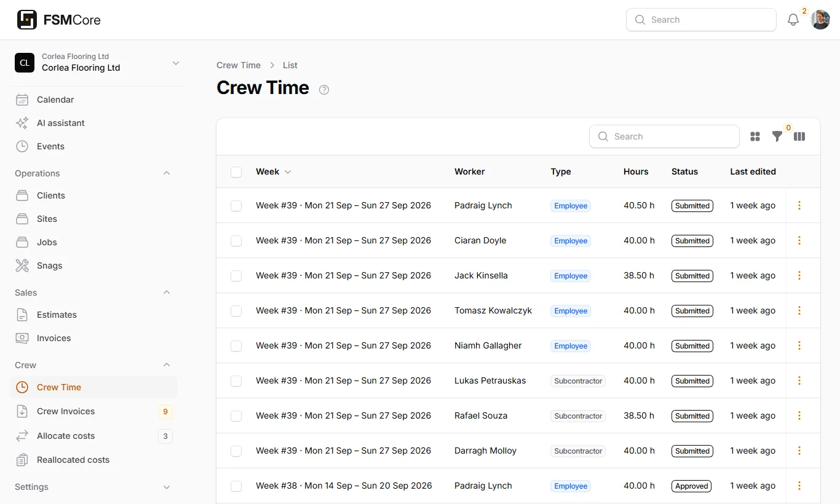Open row actions for Lukas Petrauskas
Image resolution: width=840 pixels, height=504 pixels.
pyautogui.click(x=799, y=380)
